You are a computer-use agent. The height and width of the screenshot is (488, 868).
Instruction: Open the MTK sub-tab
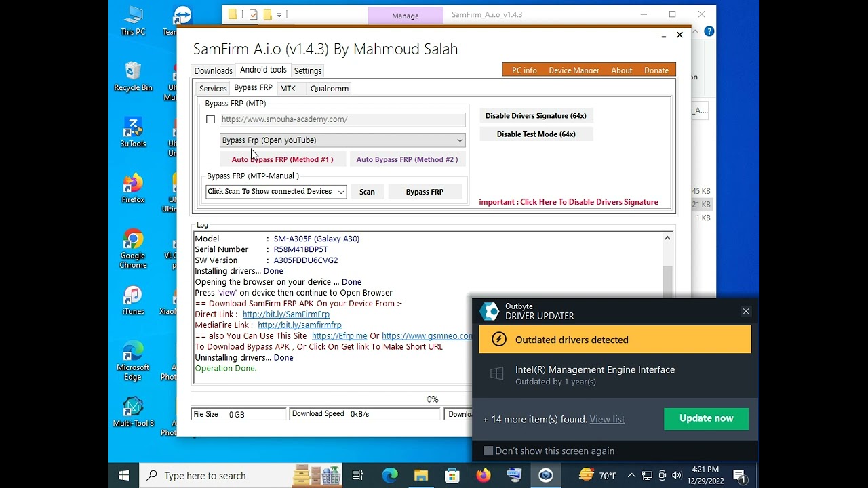(x=288, y=89)
